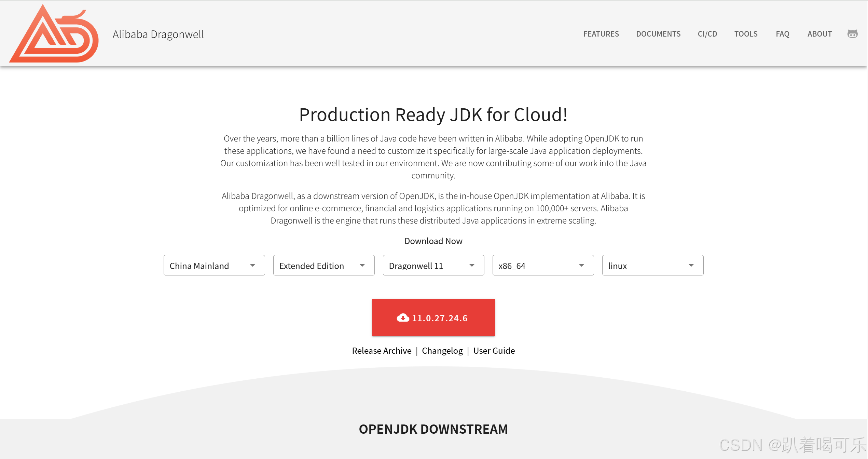Click the Alibaba Dragonwell title text
This screenshot has width=868, height=459.
pyautogui.click(x=159, y=34)
